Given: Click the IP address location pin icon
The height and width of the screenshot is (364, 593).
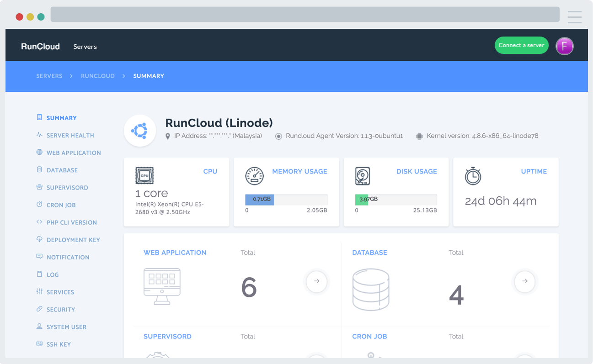Looking at the screenshot, I should click(x=168, y=136).
